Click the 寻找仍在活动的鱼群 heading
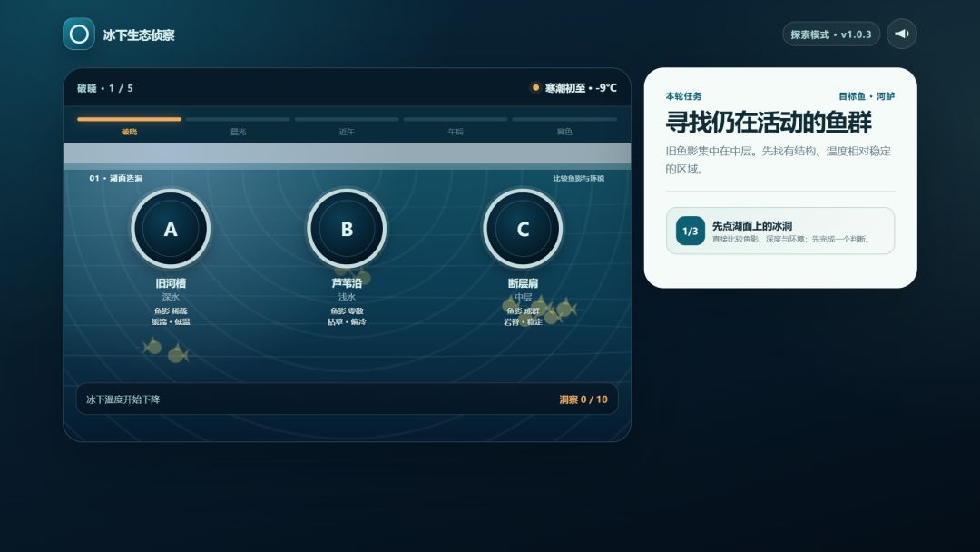The height and width of the screenshot is (552, 980). 769,123
